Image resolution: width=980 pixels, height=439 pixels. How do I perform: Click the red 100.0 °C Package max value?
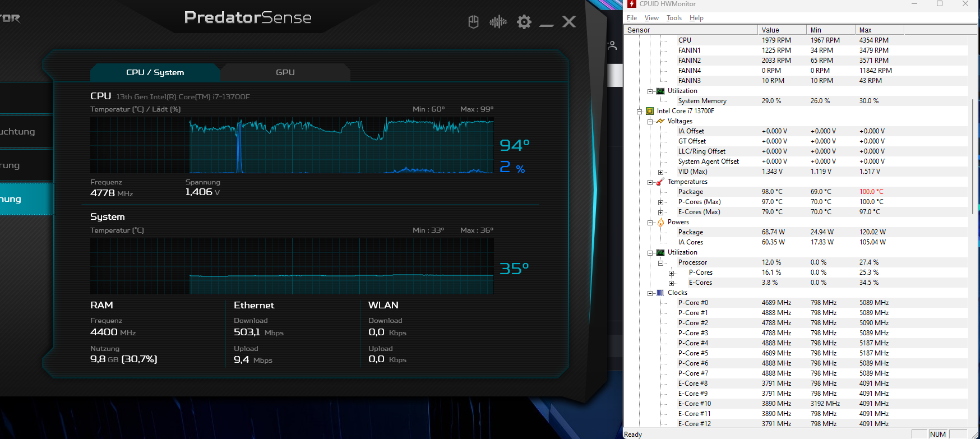point(871,192)
